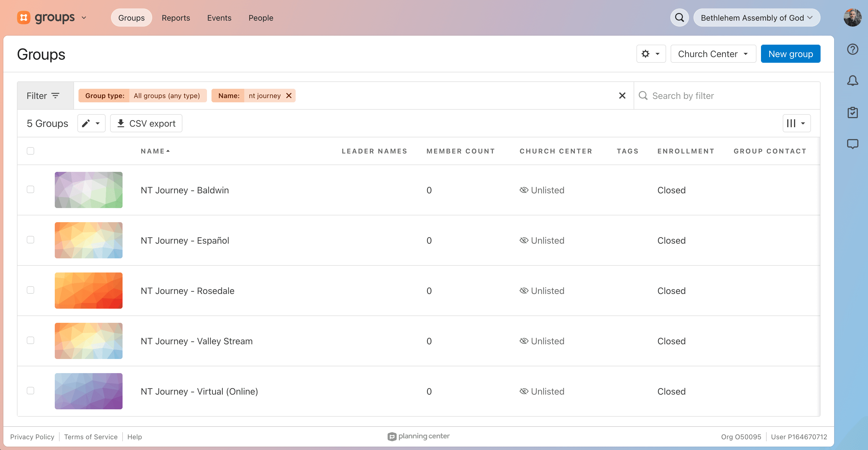Click the magnifying glass search icon
Screen dimensions: 868x450
679,18
